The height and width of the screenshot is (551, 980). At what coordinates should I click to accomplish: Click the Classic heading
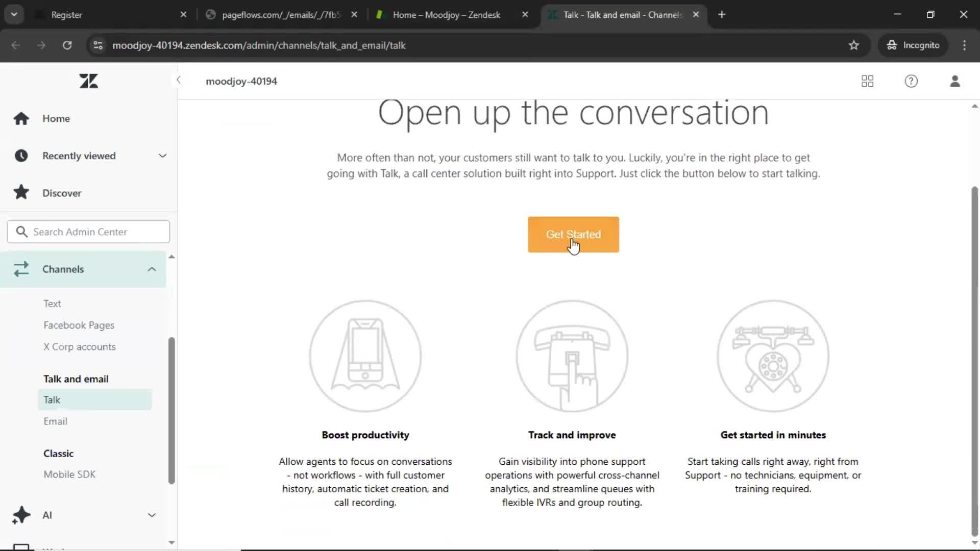tap(58, 454)
